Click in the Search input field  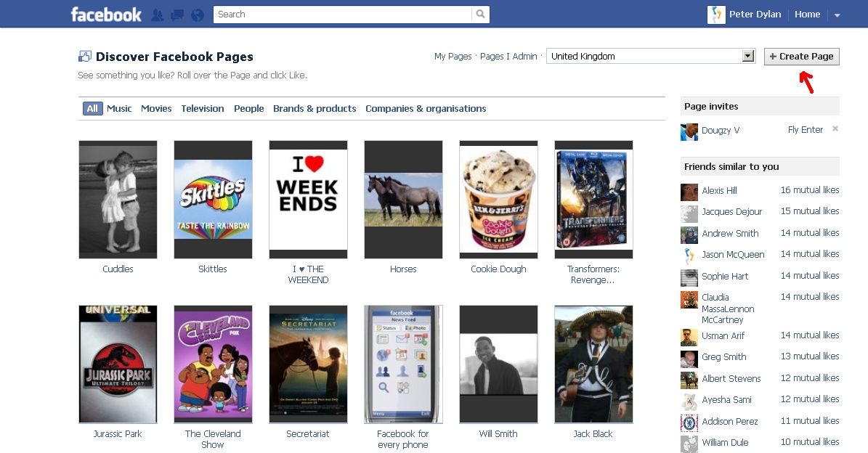point(341,15)
